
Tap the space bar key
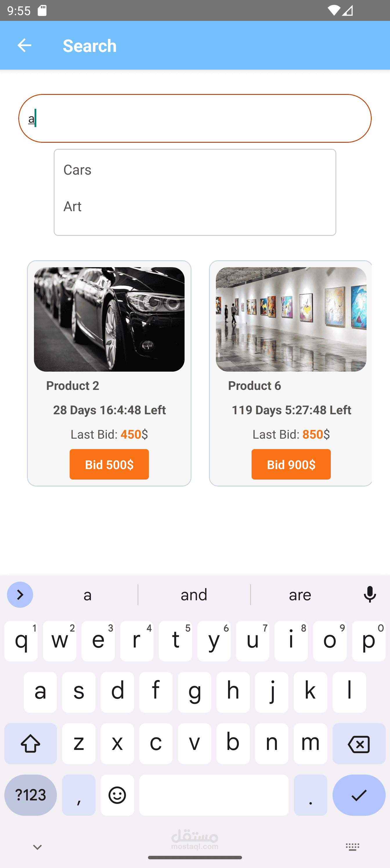point(214,795)
